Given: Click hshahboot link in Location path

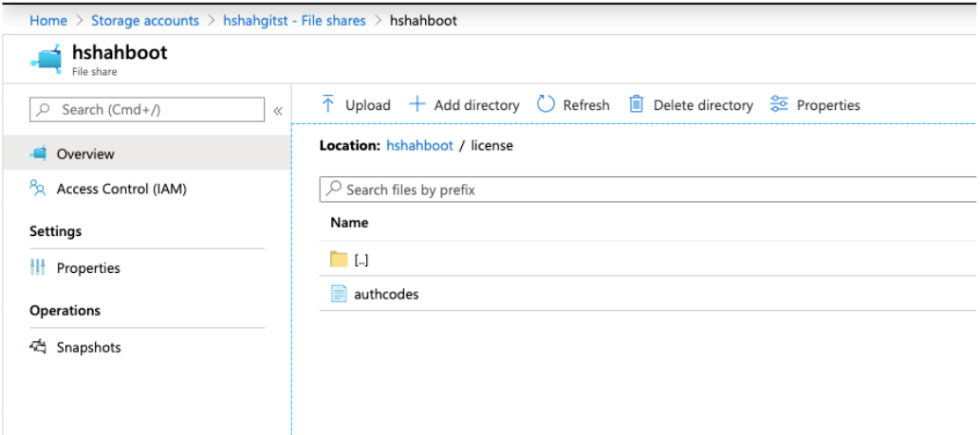Looking at the screenshot, I should click(418, 146).
